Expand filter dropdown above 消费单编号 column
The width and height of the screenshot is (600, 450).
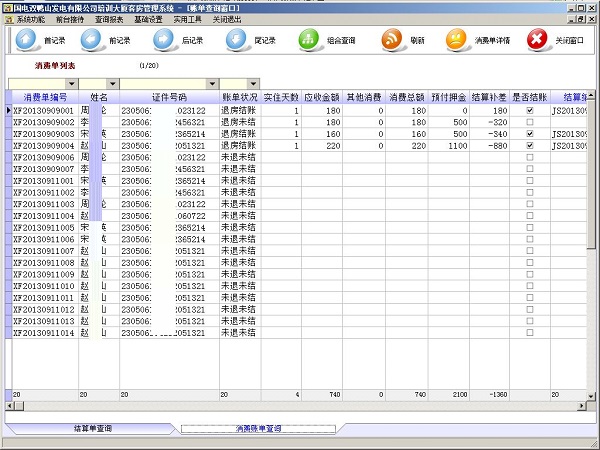pyautogui.click(x=72, y=84)
